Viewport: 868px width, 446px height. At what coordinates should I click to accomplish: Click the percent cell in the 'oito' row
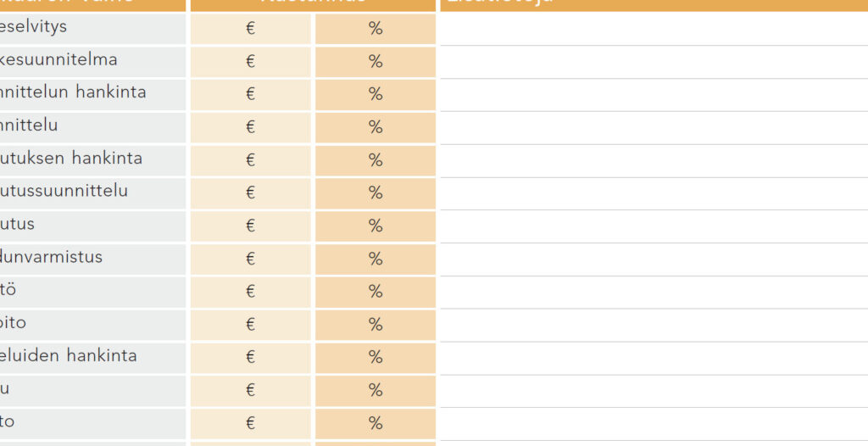tap(376, 325)
